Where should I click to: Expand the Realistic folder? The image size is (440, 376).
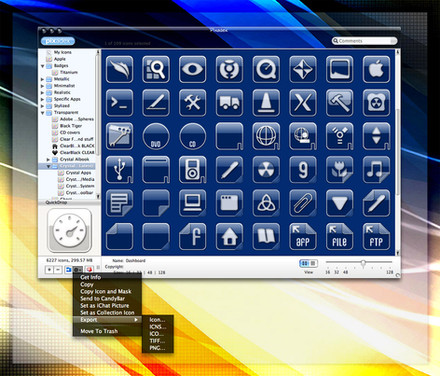(42, 93)
